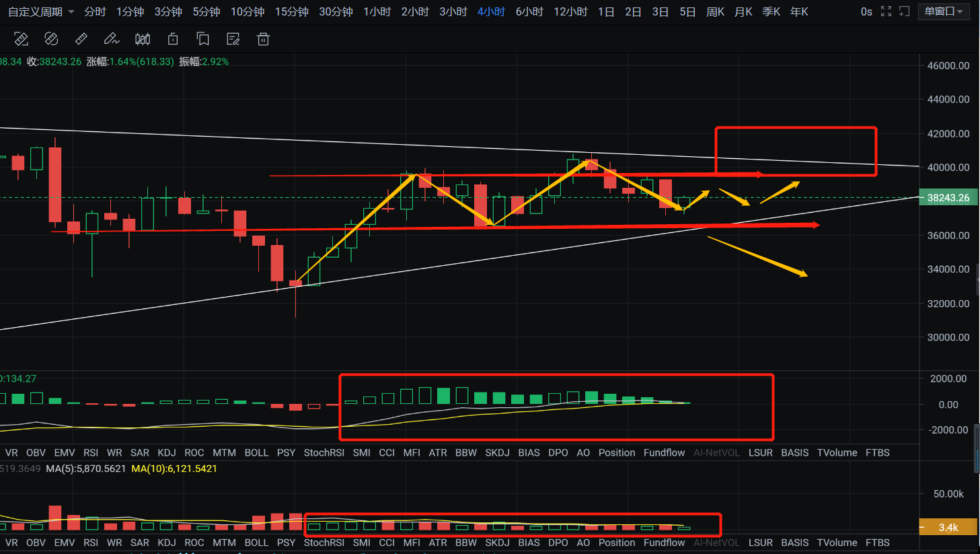980x554 pixels.
Task: Choose KDJ in the indicator row under the MACD panel
Action: (167, 452)
